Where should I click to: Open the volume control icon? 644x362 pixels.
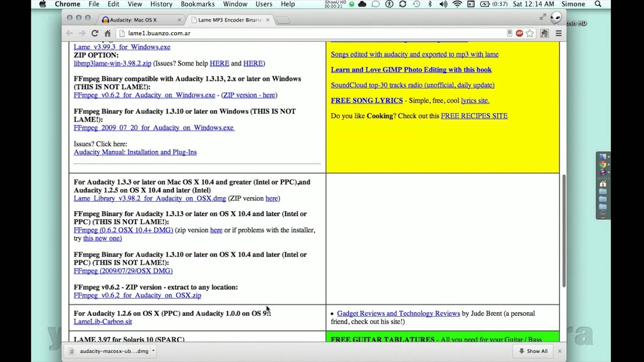pyautogui.click(x=443, y=4)
